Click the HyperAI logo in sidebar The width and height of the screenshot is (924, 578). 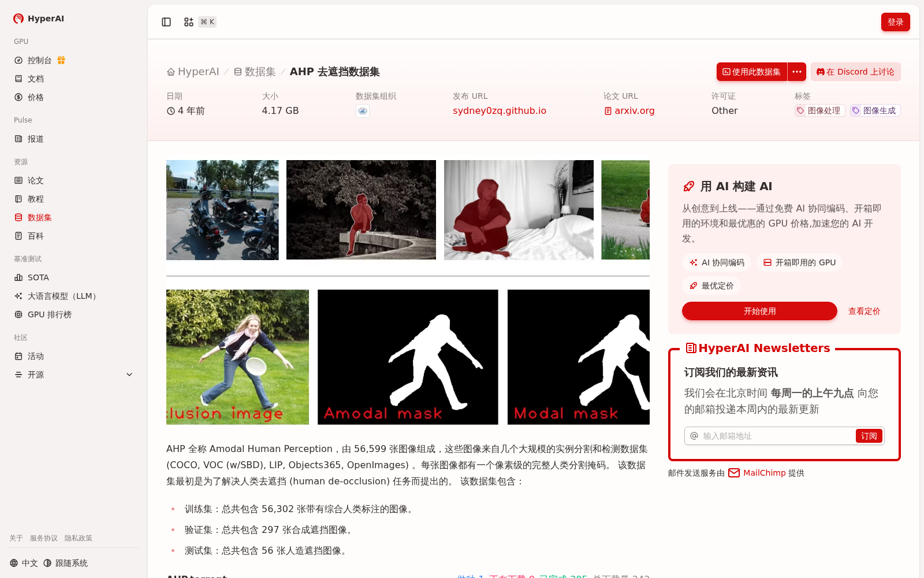click(x=39, y=18)
